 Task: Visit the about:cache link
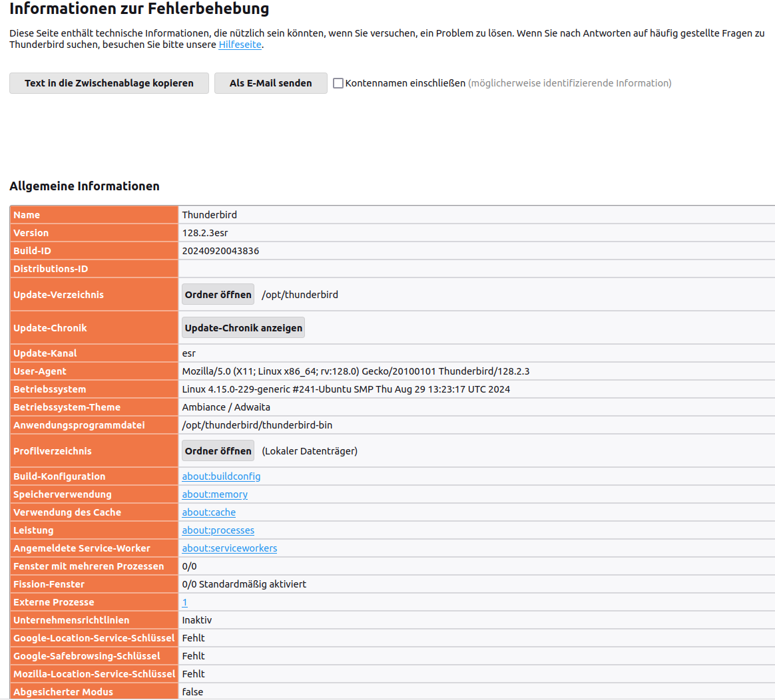click(208, 512)
